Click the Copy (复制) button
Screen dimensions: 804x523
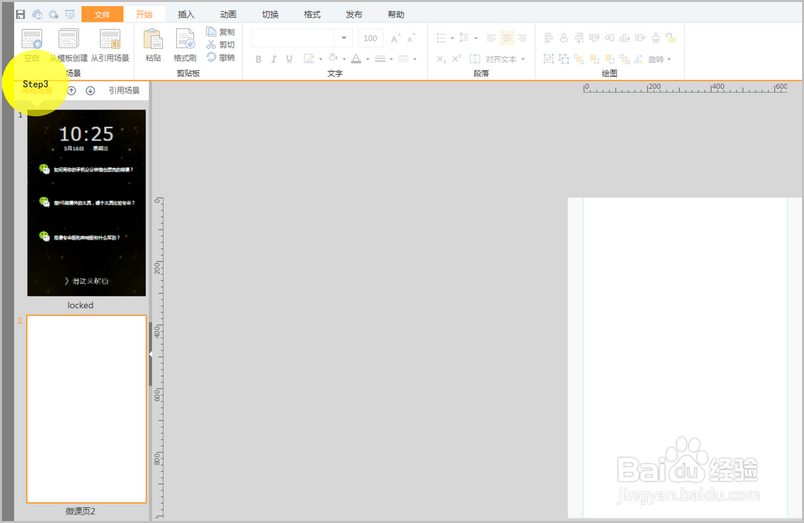tap(220, 32)
